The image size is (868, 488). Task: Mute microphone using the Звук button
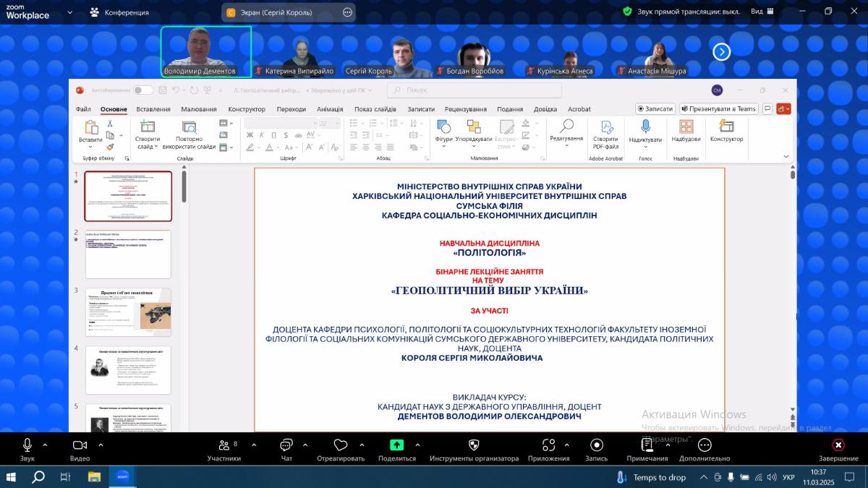click(x=27, y=445)
